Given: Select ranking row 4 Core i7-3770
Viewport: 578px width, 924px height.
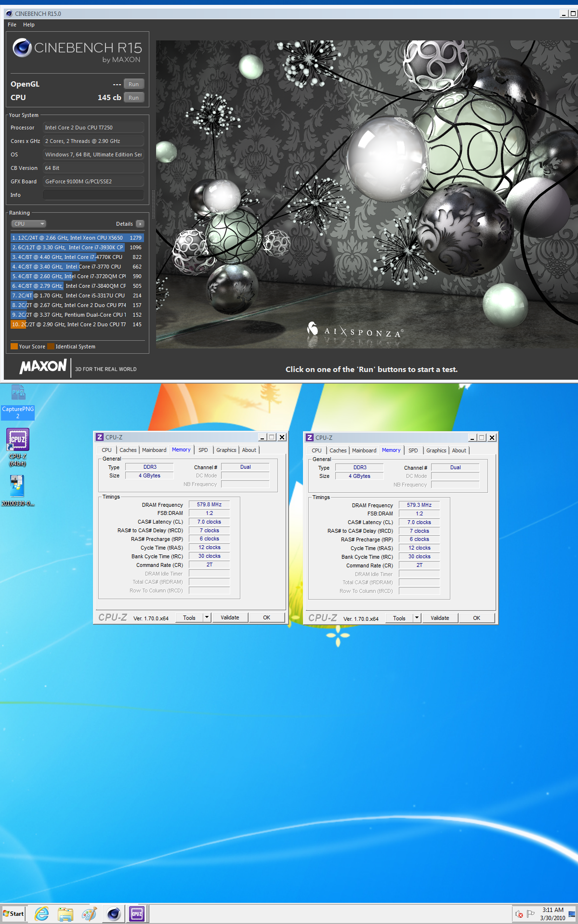Looking at the screenshot, I should tap(77, 267).
